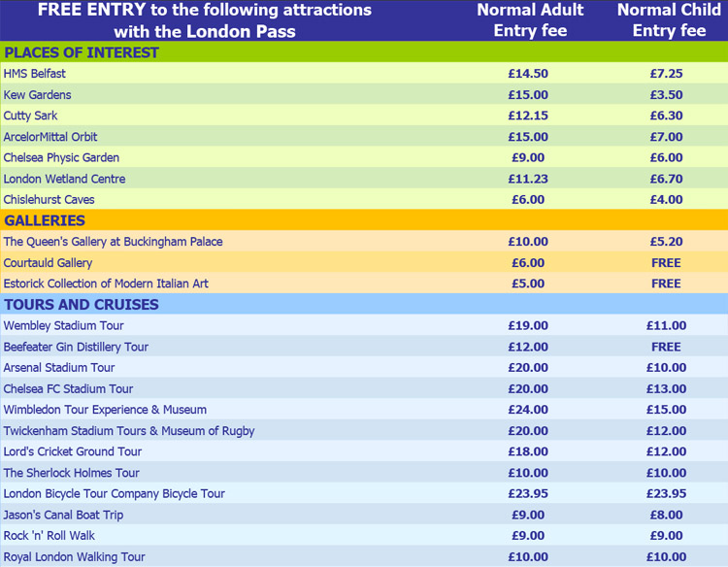Click FREE child fee for Beefeater Gin Distillery
Screen dimensions: 728x567
pyautogui.click(x=667, y=347)
